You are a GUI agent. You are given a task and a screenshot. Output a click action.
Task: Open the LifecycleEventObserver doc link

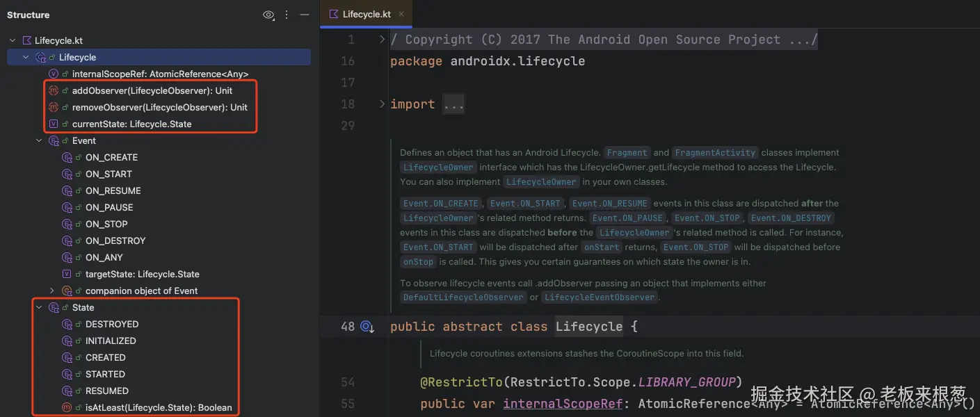click(600, 297)
